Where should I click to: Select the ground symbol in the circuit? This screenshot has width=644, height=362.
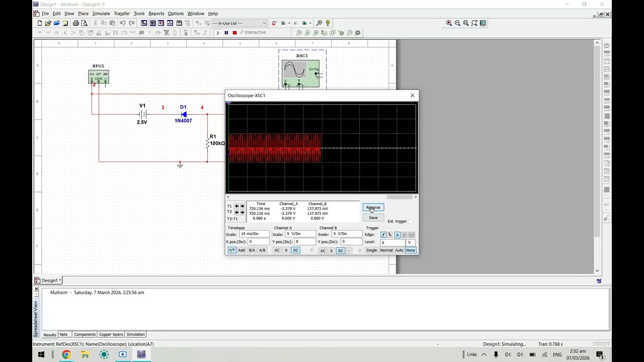180,165
